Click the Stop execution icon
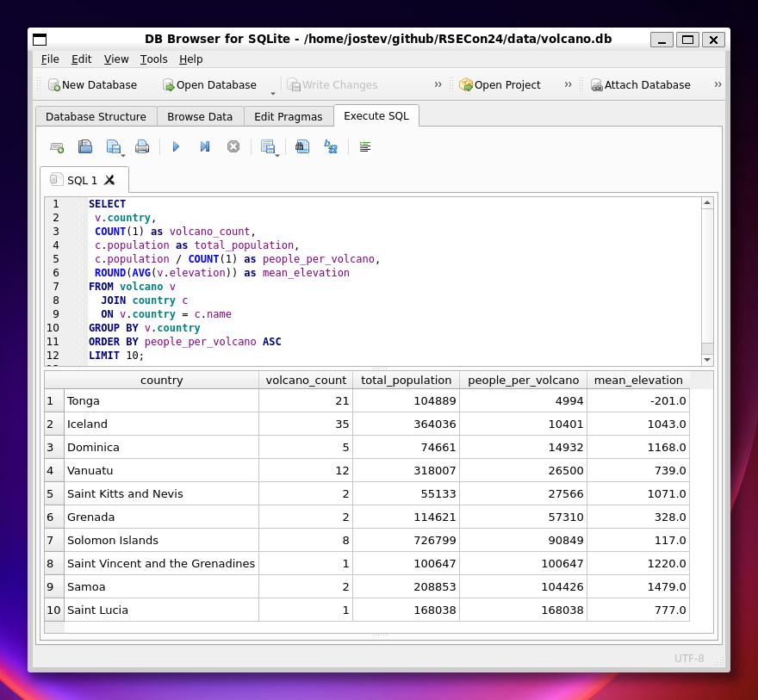 coord(233,147)
